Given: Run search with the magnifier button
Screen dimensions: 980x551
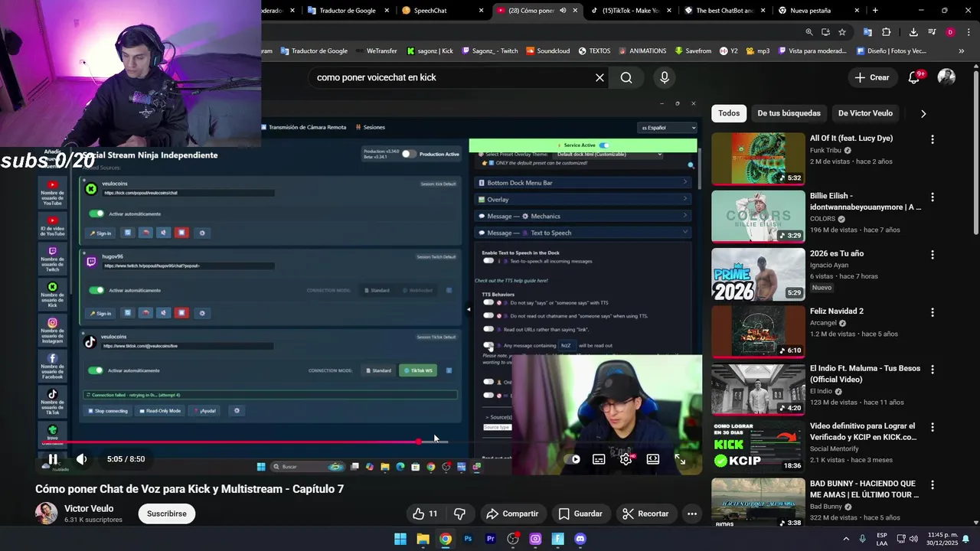Looking at the screenshot, I should point(626,77).
